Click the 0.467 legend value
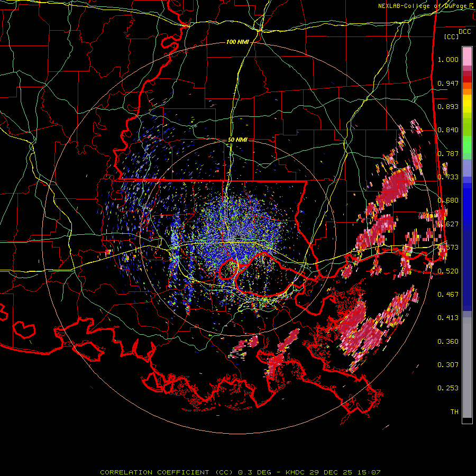The height and width of the screenshot is (476, 476). [448, 294]
